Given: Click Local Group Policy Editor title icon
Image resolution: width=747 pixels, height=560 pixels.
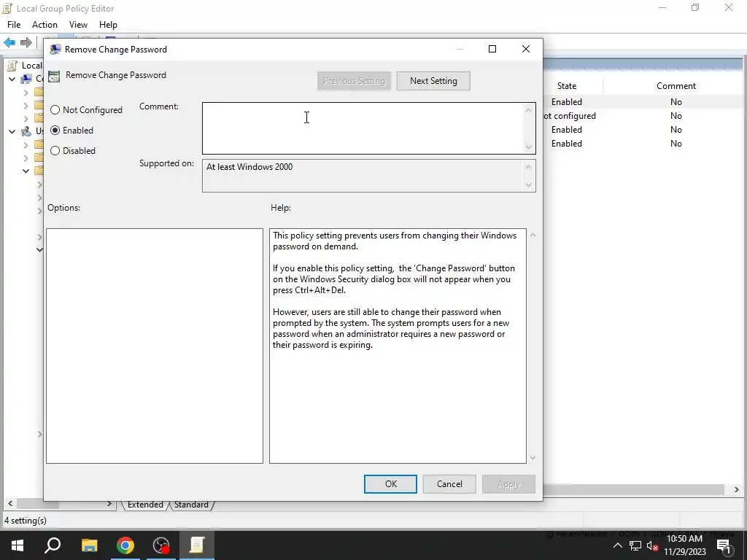Looking at the screenshot, I should click(7, 8).
